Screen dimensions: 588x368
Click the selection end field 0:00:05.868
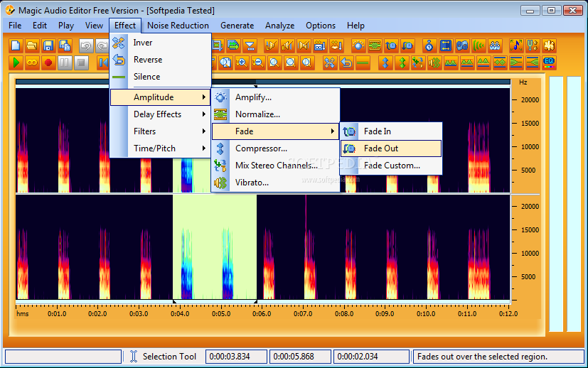300,357
